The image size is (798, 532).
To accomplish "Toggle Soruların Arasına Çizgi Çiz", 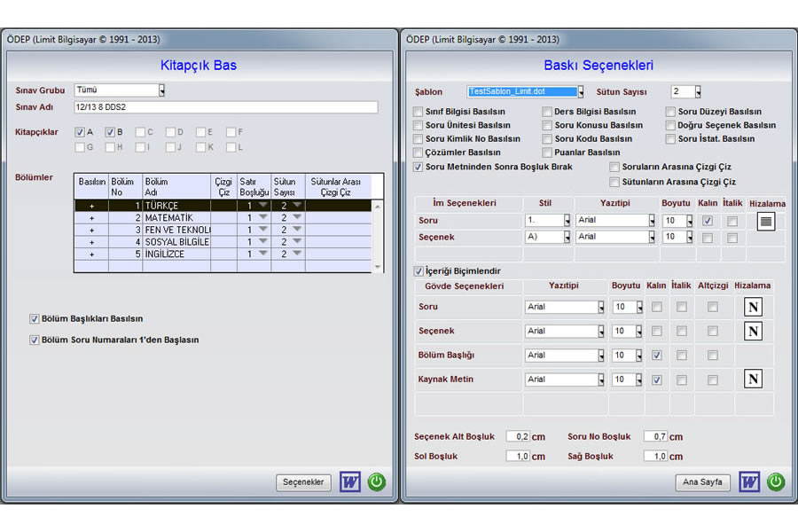I will tap(614, 168).
